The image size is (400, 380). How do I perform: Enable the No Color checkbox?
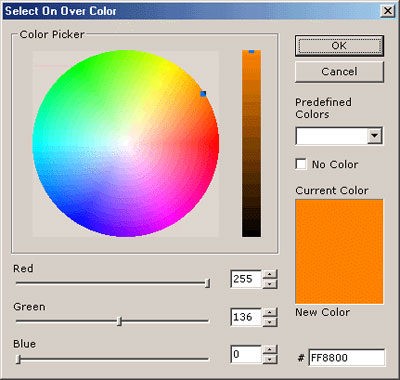pos(301,164)
